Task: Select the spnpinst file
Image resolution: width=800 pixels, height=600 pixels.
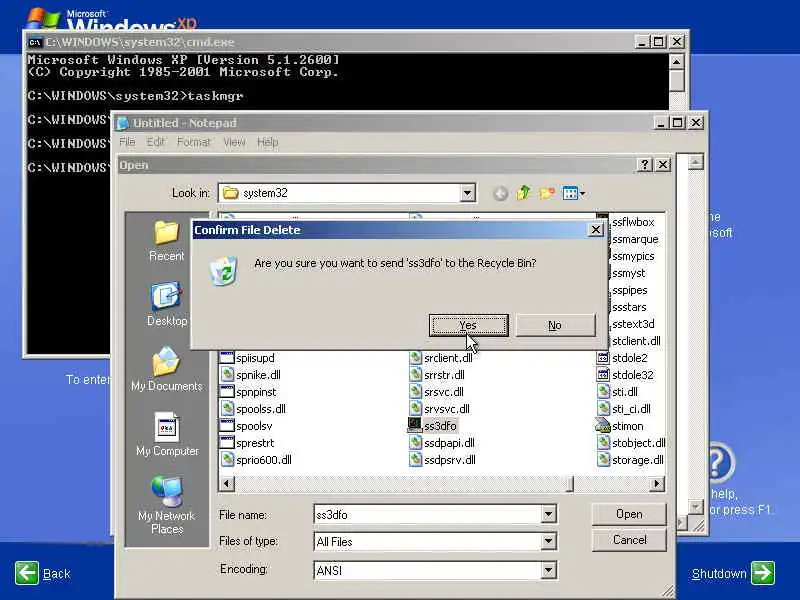Action: click(248, 392)
